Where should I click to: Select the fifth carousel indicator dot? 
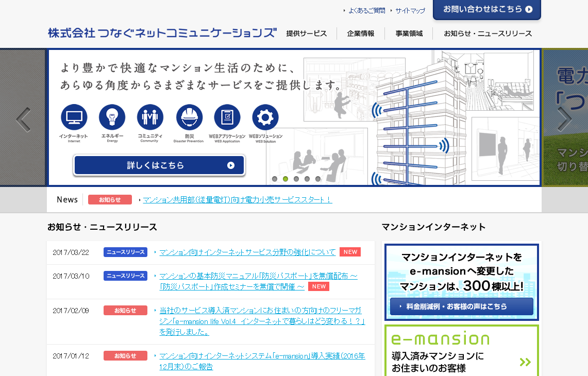point(318,179)
